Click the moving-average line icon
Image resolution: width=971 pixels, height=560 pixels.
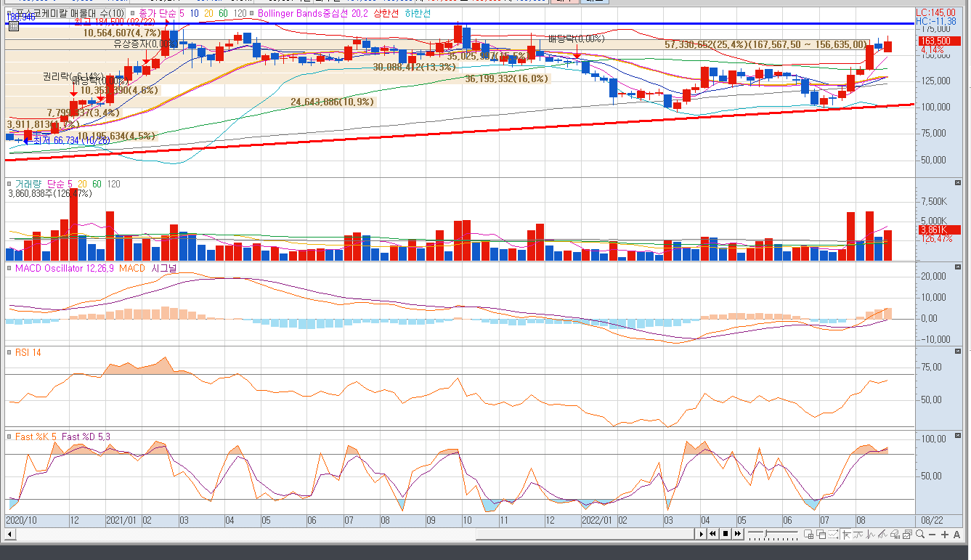point(858,534)
